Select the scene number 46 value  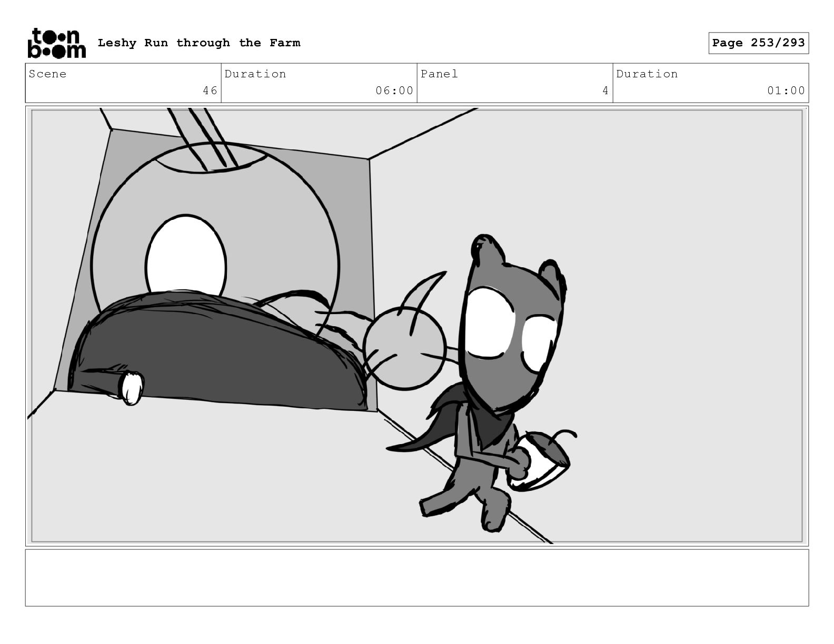point(210,90)
